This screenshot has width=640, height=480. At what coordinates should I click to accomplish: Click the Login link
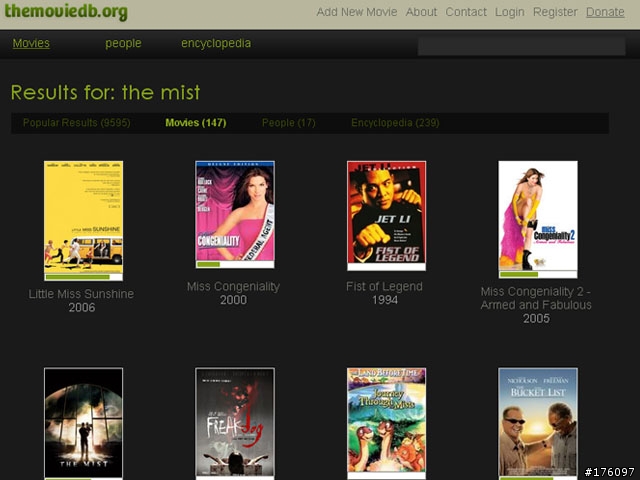[509, 12]
